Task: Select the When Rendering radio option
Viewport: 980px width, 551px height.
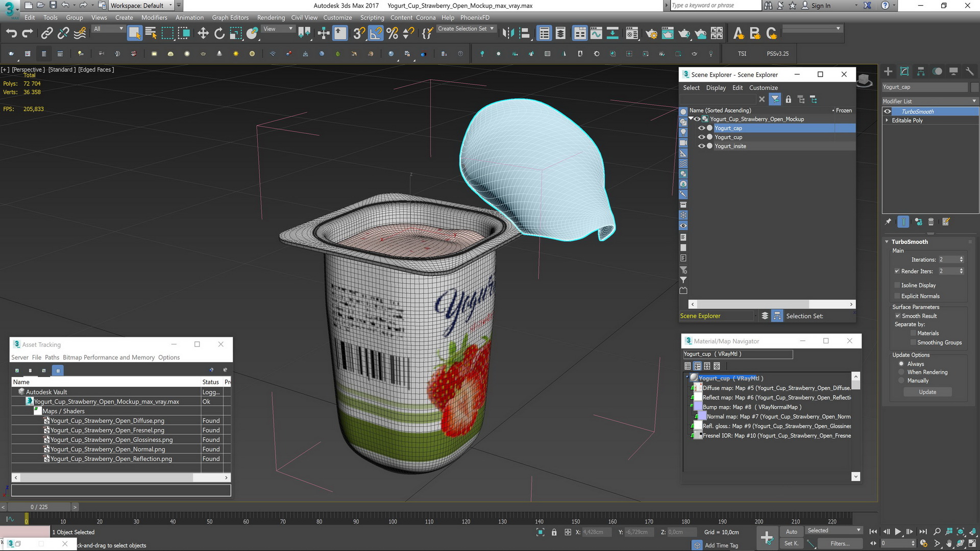Action: click(x=901, y=372)
